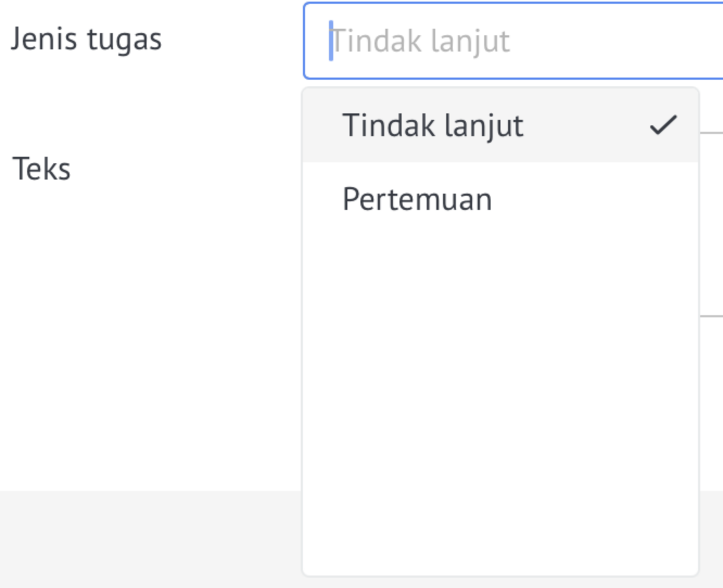This screenshot has height=588, width=723.
Task: Click the blue-outlined Jenis tugas combo box
Action: pyautogui.click(x=513, y=41)
